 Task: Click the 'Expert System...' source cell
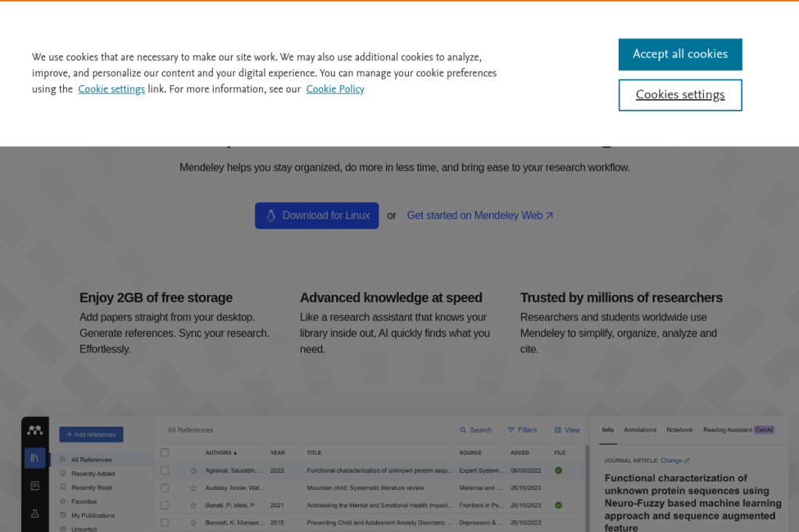click(x=481, y=470)
